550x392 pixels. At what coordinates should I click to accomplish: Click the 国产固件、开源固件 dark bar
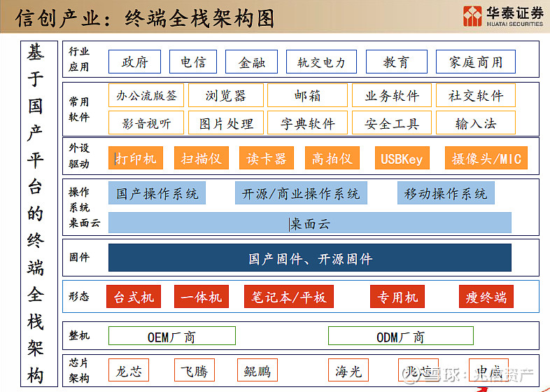[310, 258]
